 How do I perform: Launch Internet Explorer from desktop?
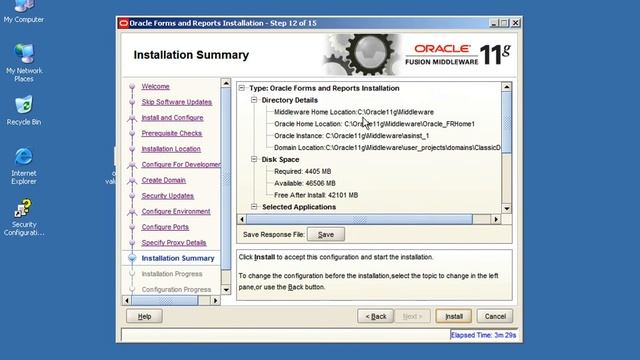(x=24, y=166)
